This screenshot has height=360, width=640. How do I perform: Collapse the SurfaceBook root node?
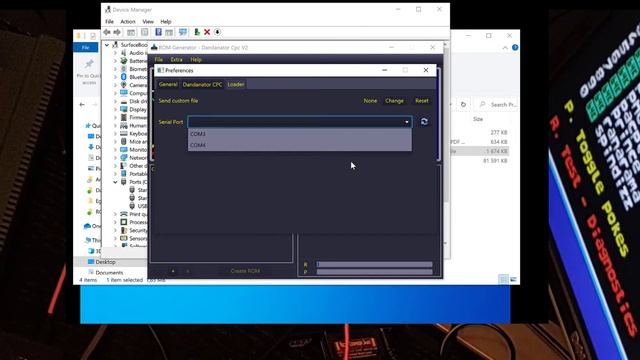[107, 45]
